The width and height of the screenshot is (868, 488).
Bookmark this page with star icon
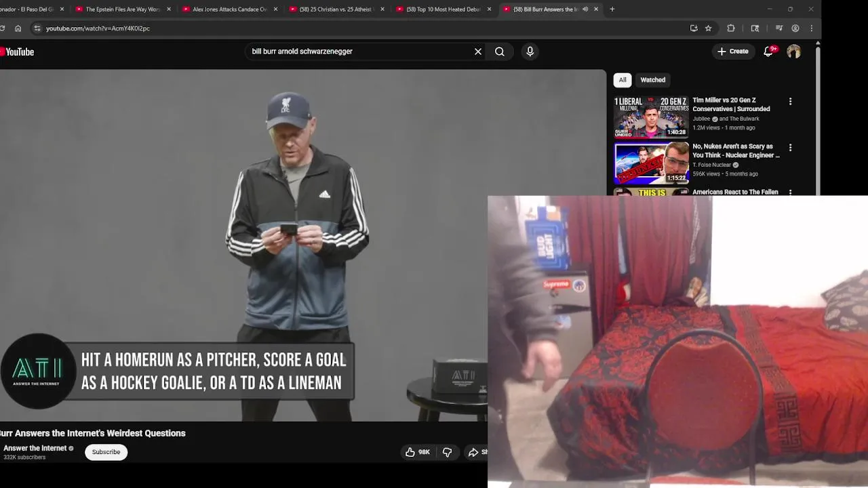tap(708, 28)
